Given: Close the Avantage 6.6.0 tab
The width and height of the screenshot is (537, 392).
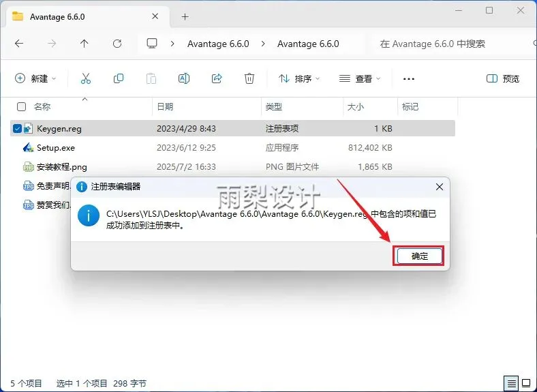Looking at the screenshot, I should [155, 16].
